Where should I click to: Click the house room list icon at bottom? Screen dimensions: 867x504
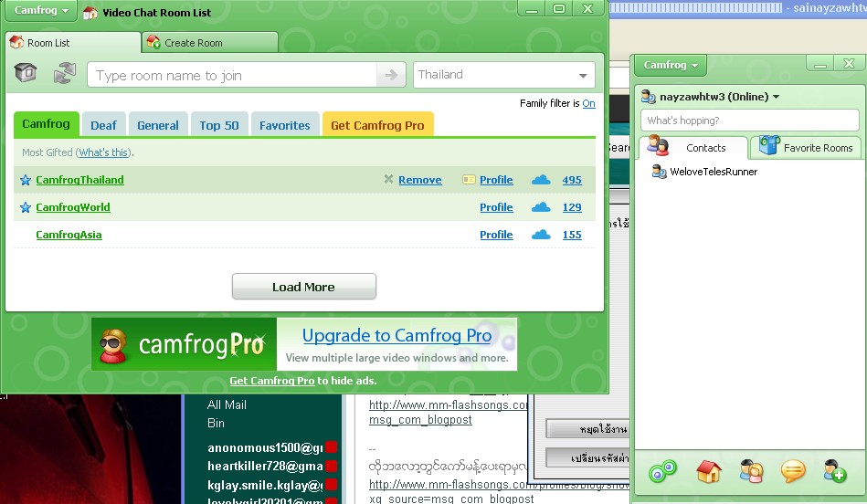(x=708, y=471)
